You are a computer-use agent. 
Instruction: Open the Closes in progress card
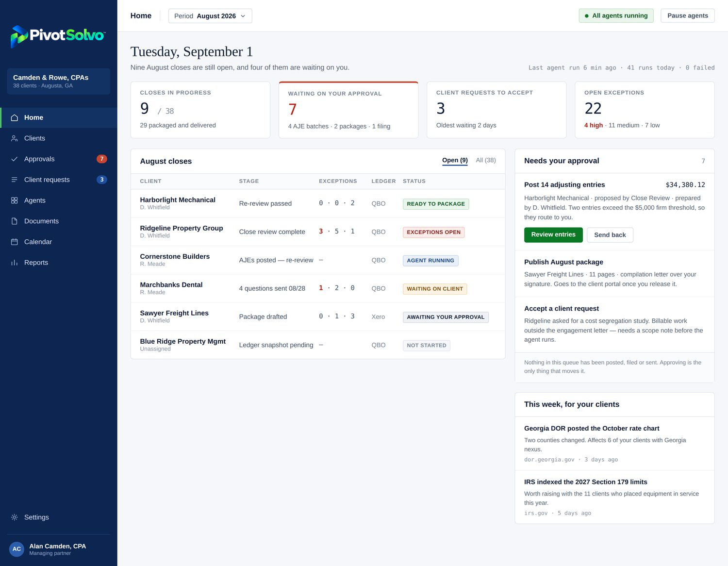(x=200, y=110)
